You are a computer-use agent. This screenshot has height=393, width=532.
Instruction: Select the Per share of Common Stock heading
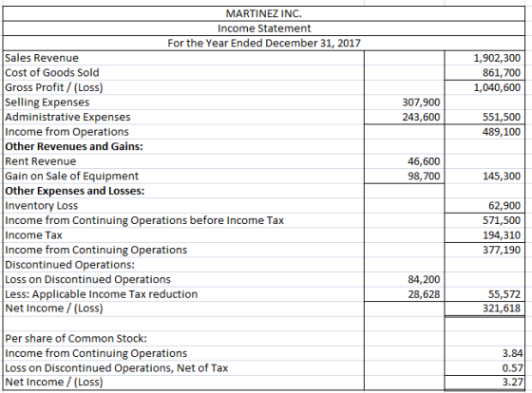click(76, 339)
